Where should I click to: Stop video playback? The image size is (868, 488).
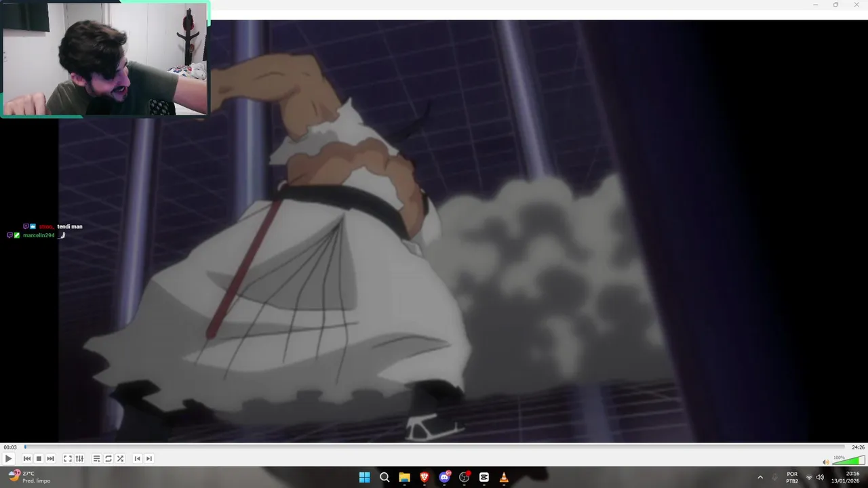pyautogui.click(x=39, y=459)
